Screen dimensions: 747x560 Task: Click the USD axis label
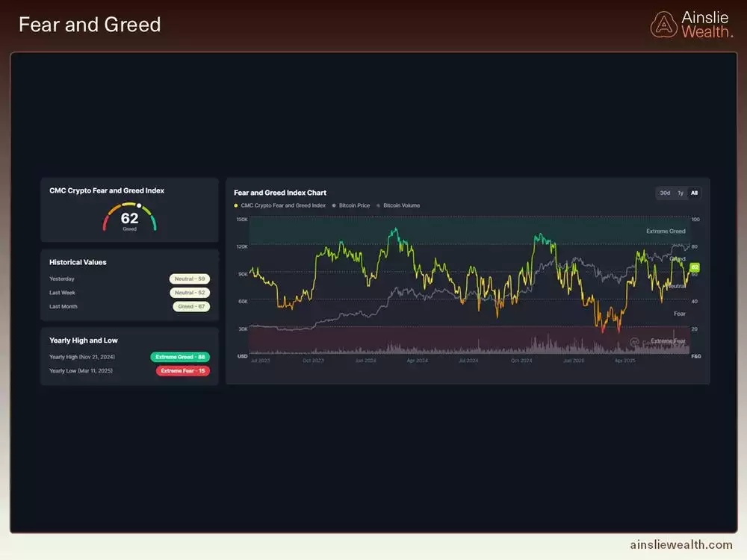click(241, 356)
